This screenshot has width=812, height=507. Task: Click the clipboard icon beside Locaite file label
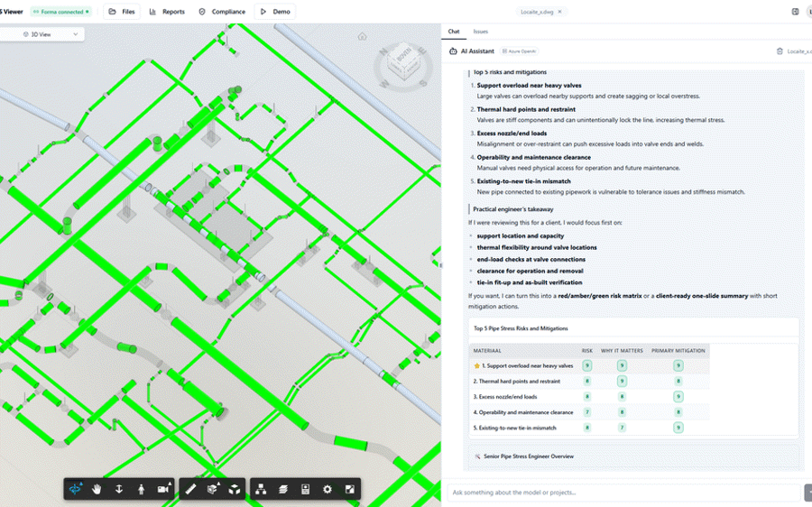(780, 51)
